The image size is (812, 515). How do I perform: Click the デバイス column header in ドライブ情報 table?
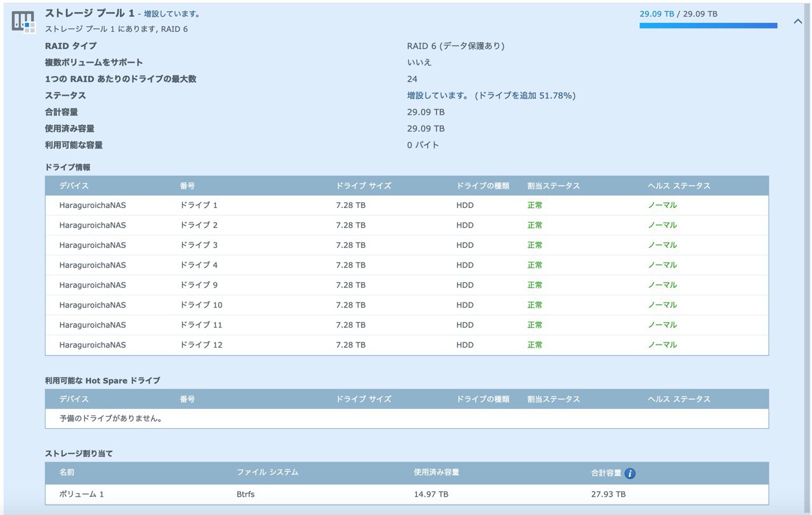(x=74, y=186)
